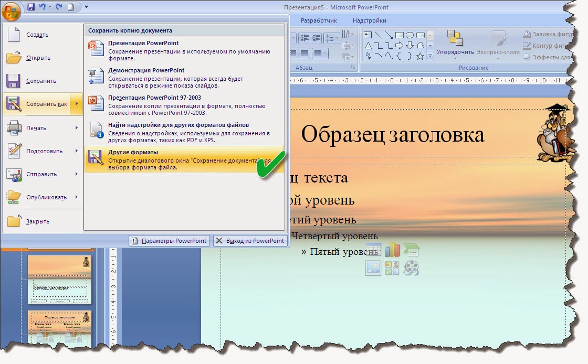Select the star shape in the shapes gallery
This screenshot has width=588, height=364.
click(x=421, y=55)
